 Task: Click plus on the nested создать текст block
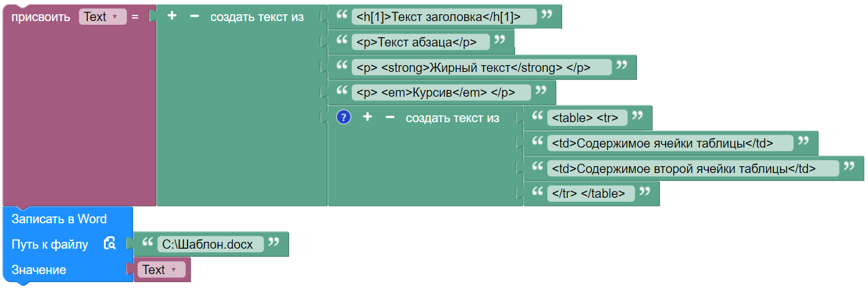coord(367,117)
